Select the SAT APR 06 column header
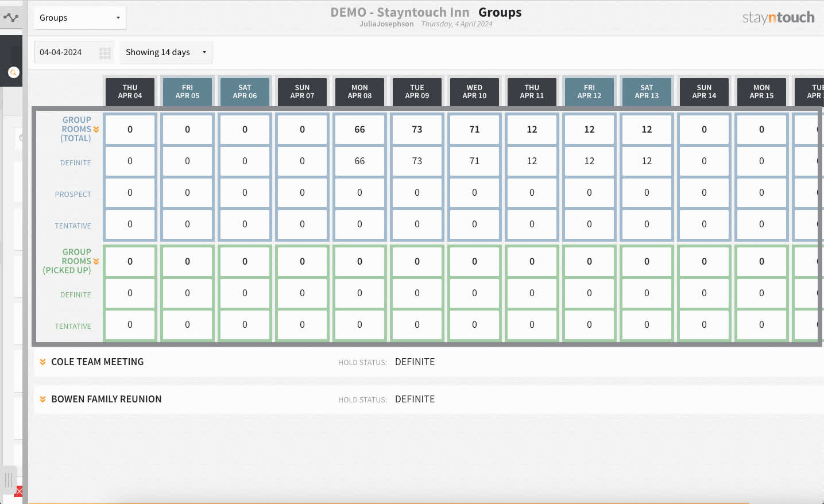Screen dimensions: 824x504 tap(245, 92)
